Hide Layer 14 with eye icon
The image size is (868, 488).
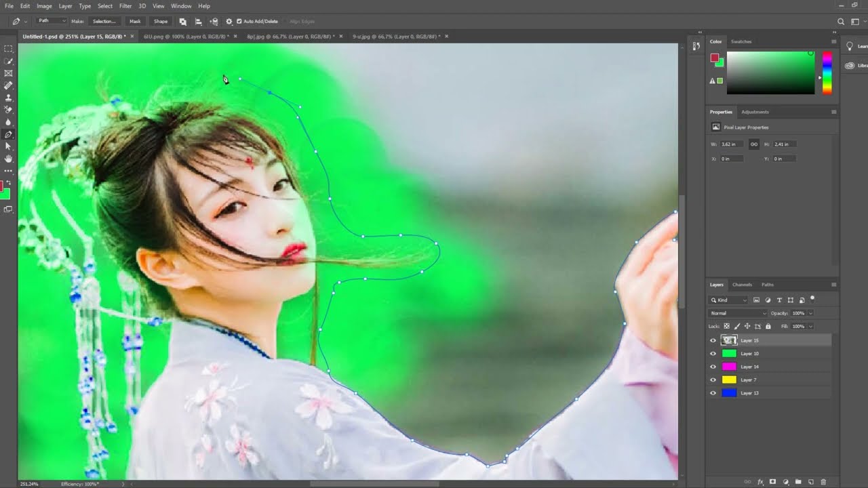click(713, 367)
